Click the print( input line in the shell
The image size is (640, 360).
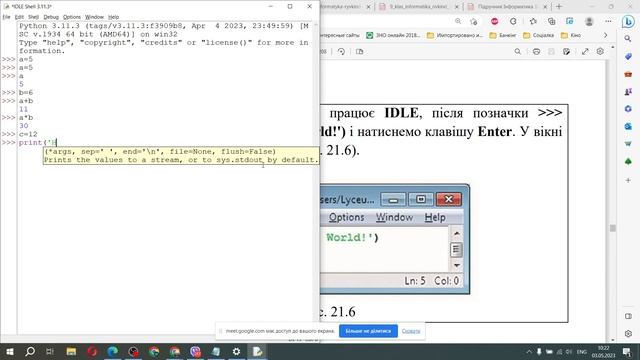click(x=38, y=142)
